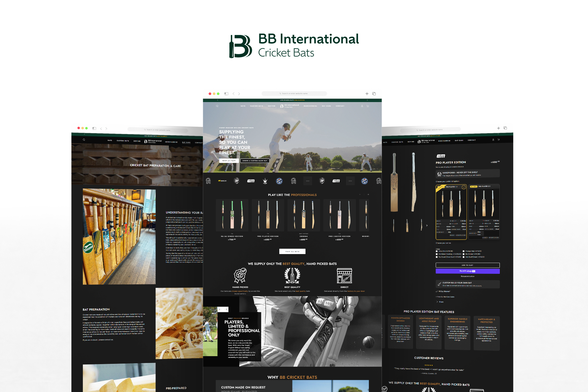The height and width of the screenshot is (392, 588).
Task: Click the ADD TO CART button
Action: (x=467, y=265)
